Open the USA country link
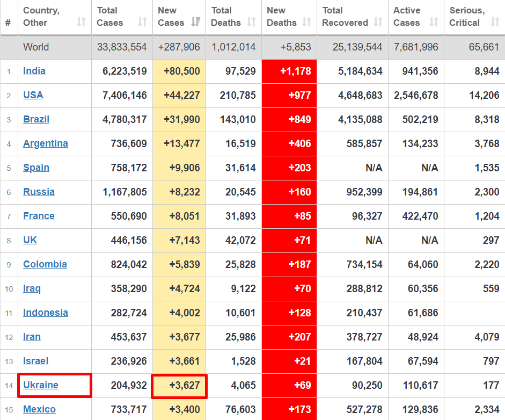 pos(33,95)
